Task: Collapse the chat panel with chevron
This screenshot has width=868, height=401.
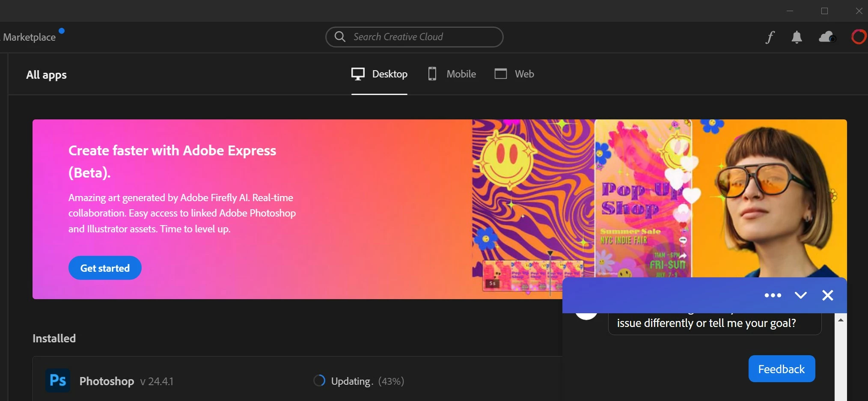Action: click(x=800, y=295)
